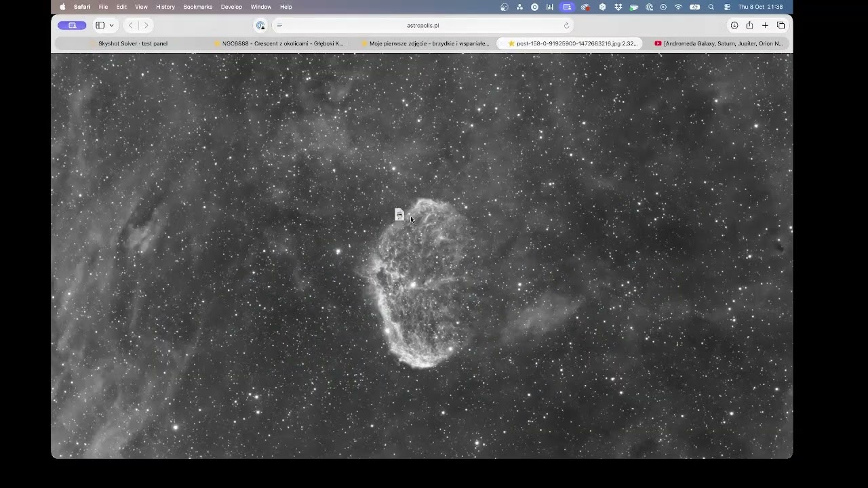Click the privacy extension icon beside the address bar
This screenshot has width=868, height=488.
[x=260, y=25]
